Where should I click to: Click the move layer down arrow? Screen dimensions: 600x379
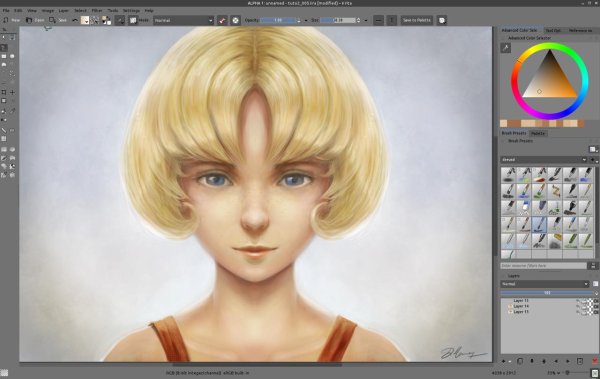pos(532,361)
